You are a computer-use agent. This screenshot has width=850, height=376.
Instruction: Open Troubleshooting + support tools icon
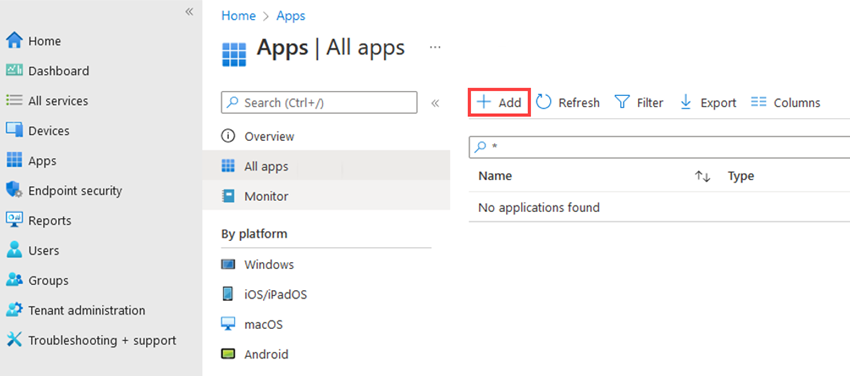[x=14, y=340]
